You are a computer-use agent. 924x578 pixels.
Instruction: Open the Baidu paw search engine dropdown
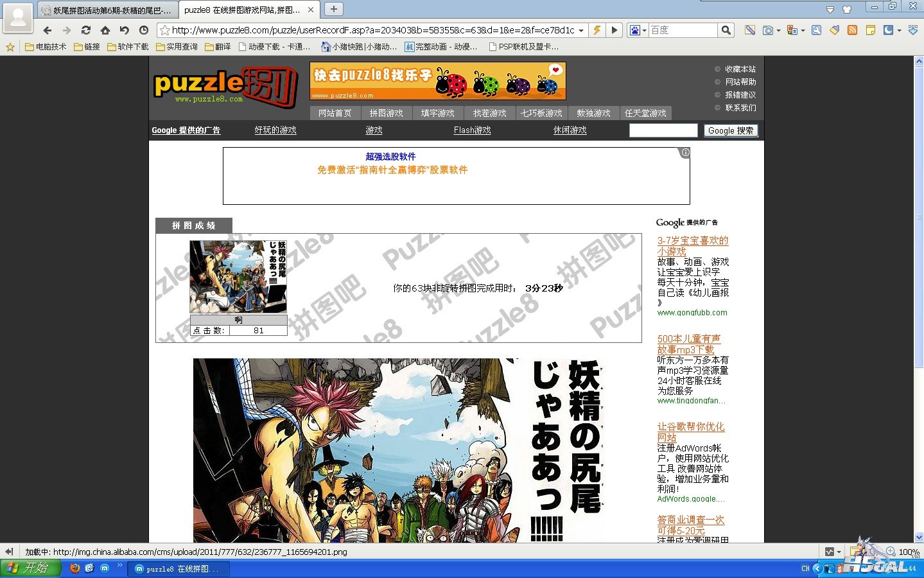(x=637, y=30)
